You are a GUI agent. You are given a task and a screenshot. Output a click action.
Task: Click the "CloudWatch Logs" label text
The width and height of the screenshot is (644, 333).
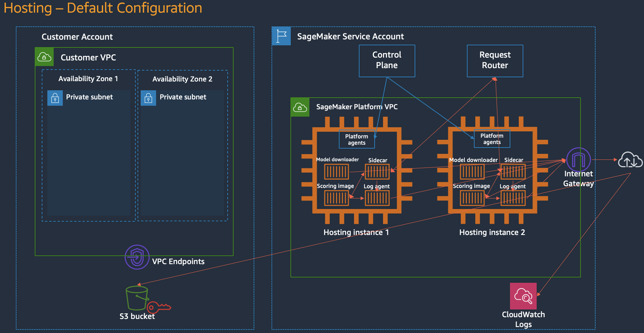523,319
